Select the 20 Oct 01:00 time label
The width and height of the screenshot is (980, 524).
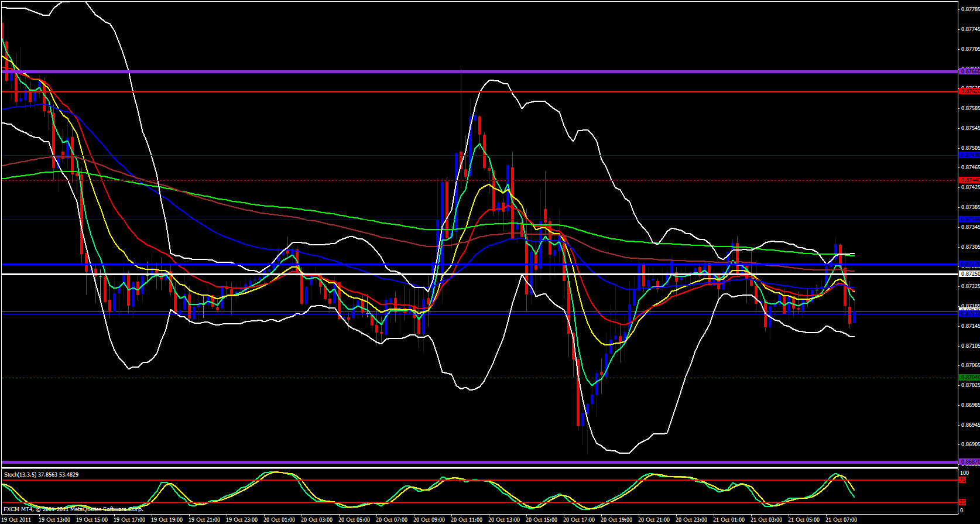click(x=279, y=519)
